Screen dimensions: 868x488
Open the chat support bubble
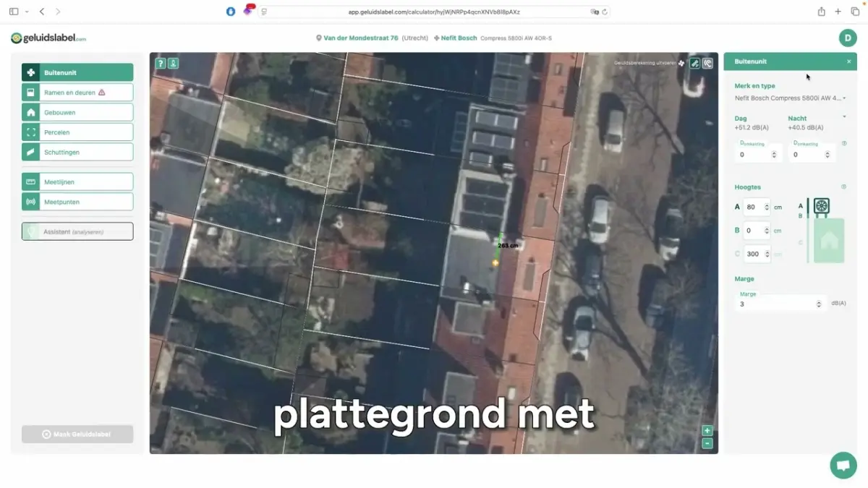(843, 466)
